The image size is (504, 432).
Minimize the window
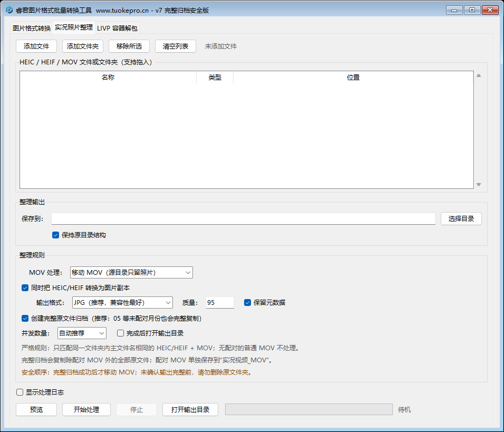click(454, 10)
